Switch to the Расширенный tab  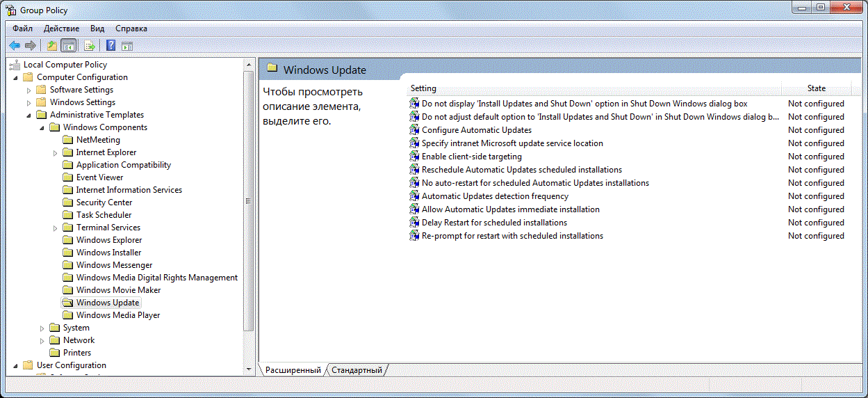[x=293, y=370]
